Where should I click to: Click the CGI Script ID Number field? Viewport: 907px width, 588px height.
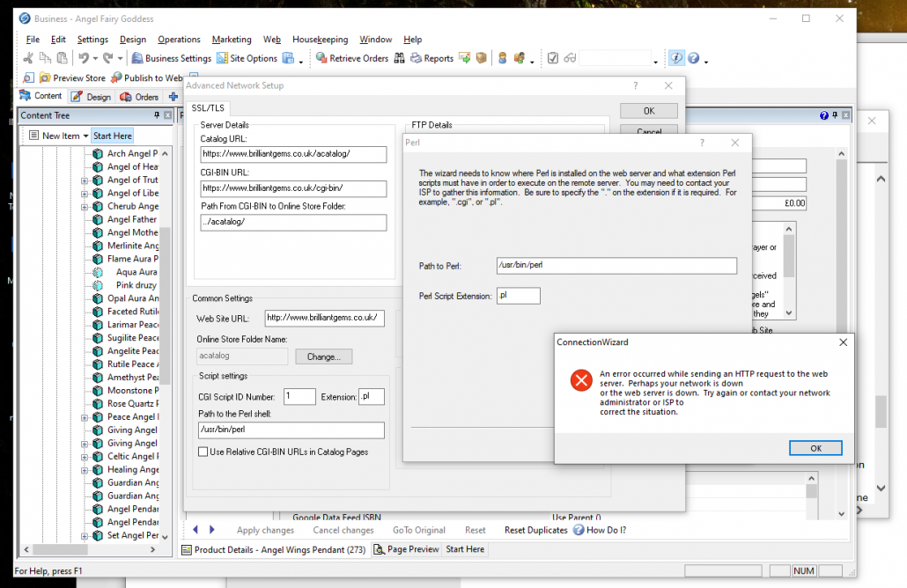click(299, 396)
